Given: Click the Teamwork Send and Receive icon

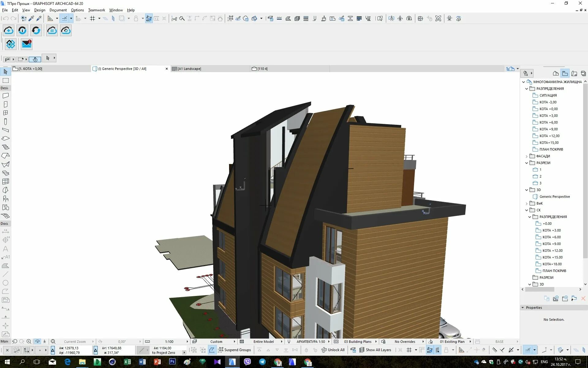Looking at the screenshot, I should pyautogui.click(x=36, y=30).
